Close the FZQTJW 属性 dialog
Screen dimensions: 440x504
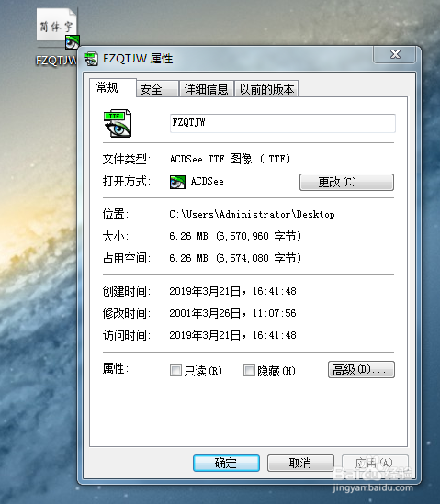click(x=395, y=54)
